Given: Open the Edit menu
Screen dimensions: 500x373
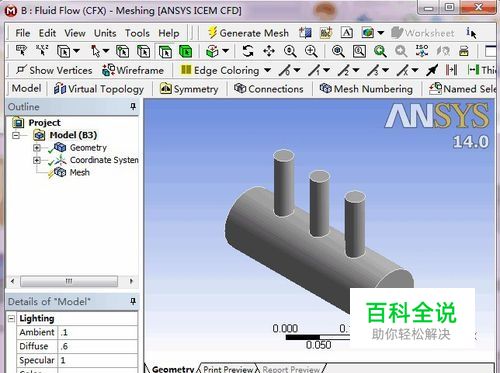Looking at the screenshot, I should [x=47, y=33].
